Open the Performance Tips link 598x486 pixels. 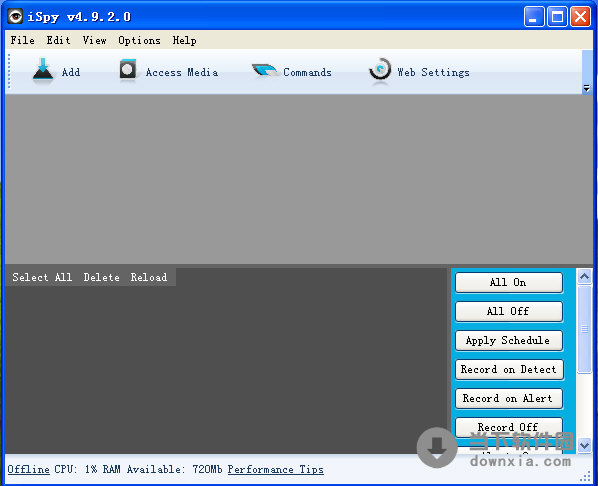[276, 469]
